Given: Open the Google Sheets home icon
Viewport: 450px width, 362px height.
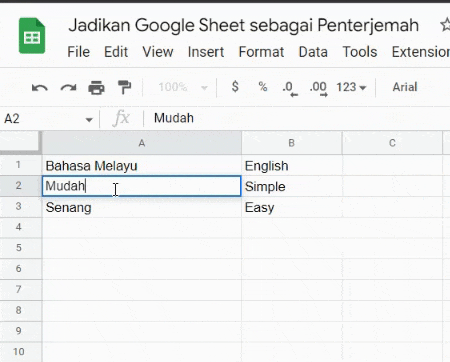Looking at the screenshot, I should 32,36.
